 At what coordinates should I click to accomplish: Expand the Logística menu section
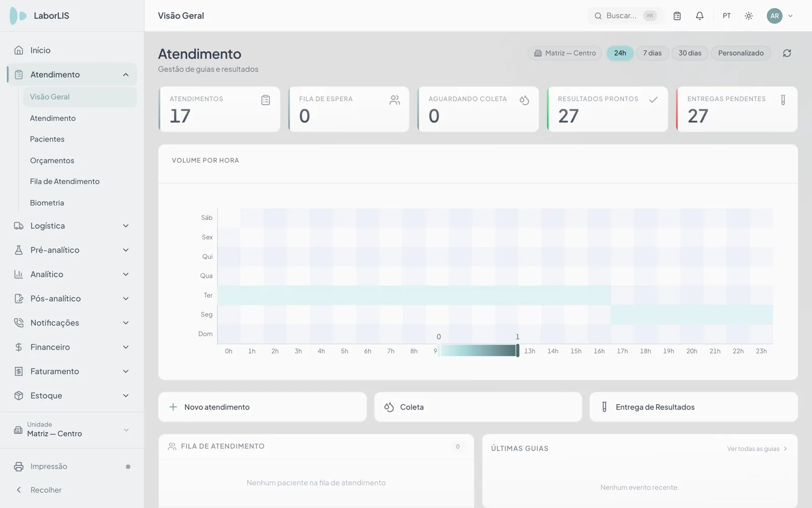point(72,226)
